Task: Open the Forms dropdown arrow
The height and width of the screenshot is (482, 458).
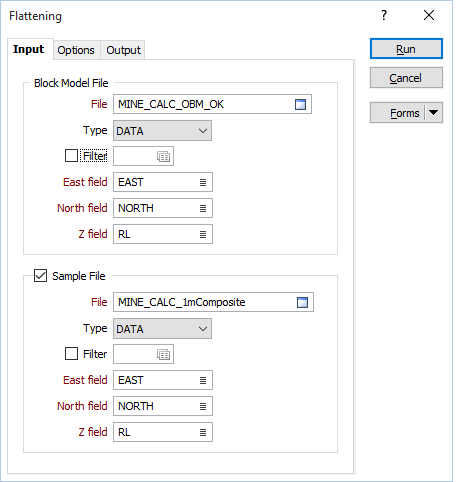Action: coord(433,113)
